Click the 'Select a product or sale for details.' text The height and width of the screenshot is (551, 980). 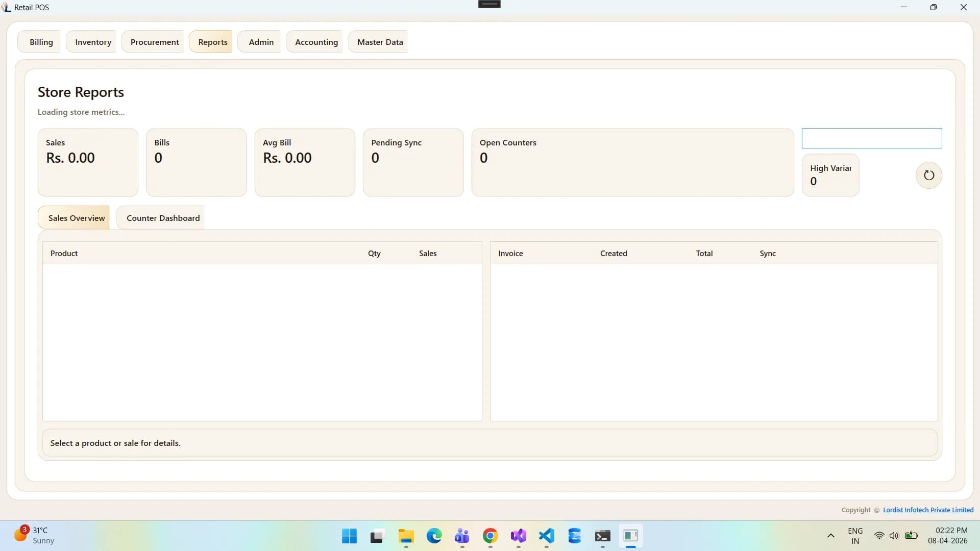[x=115, y=443]
